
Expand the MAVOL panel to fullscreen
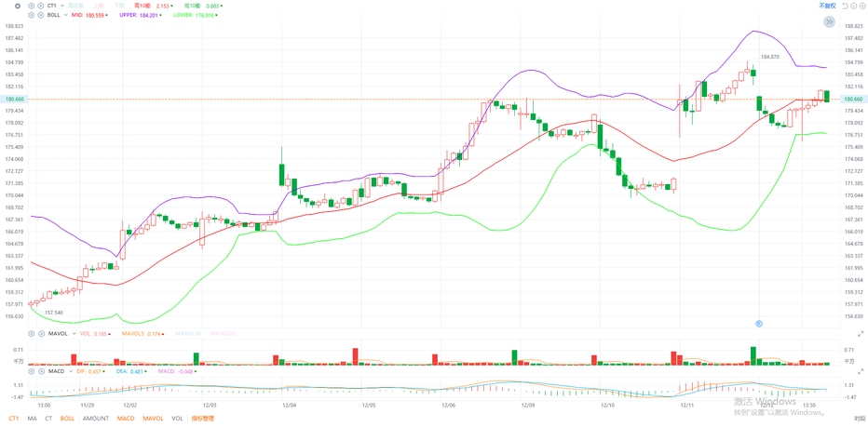pyautogui.click(x=861, y=334)
